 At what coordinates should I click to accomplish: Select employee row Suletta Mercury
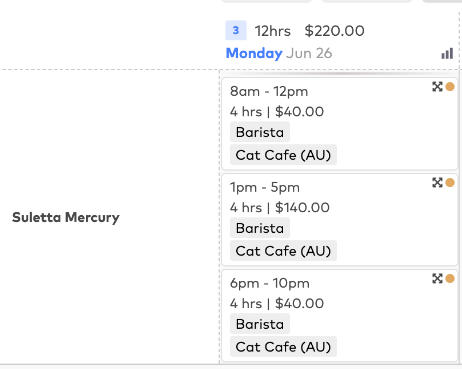[x=66, y=217]
